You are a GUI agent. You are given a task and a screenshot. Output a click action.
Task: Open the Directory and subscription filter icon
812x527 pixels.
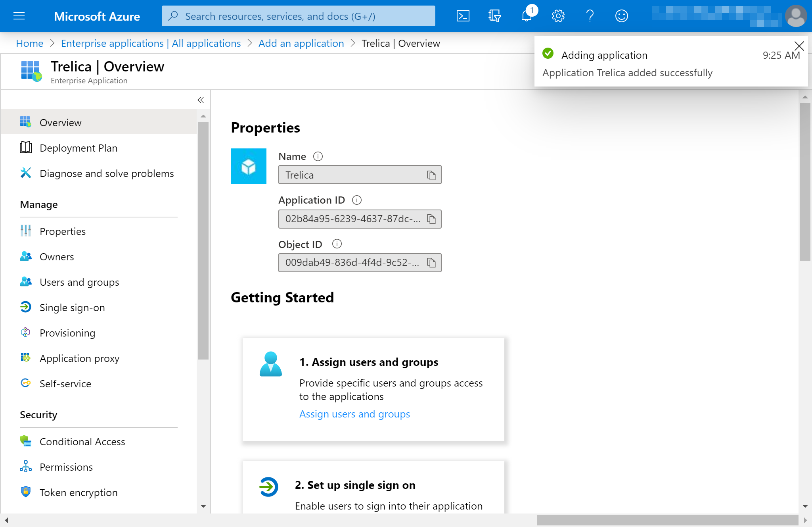point(494,16)
